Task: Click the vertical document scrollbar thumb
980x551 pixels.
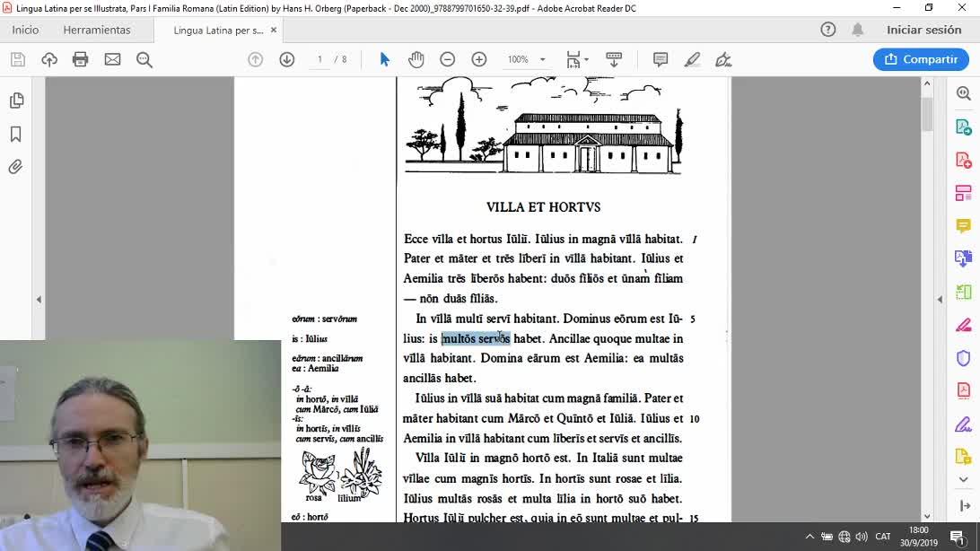Action: click(928, 114)
